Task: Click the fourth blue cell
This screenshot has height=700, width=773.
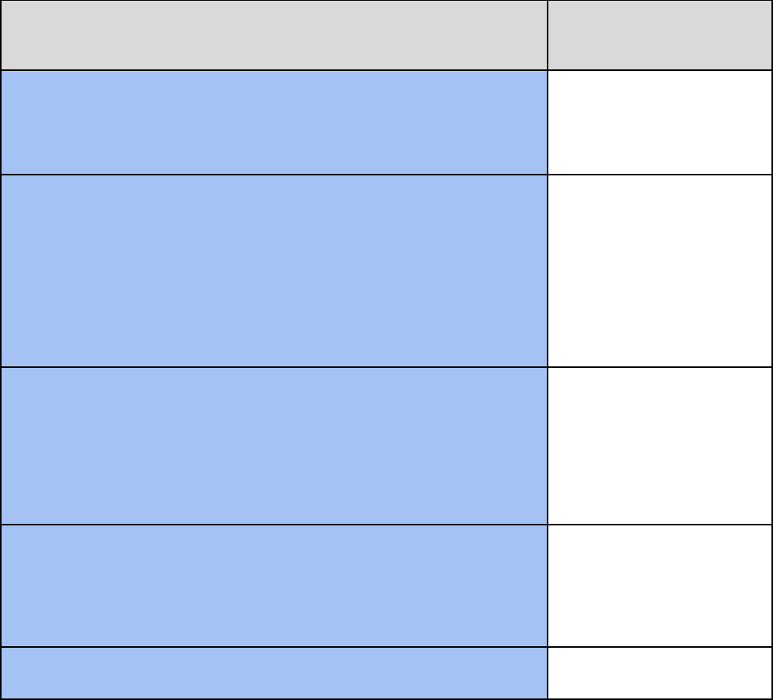Action: click(274, 585)
